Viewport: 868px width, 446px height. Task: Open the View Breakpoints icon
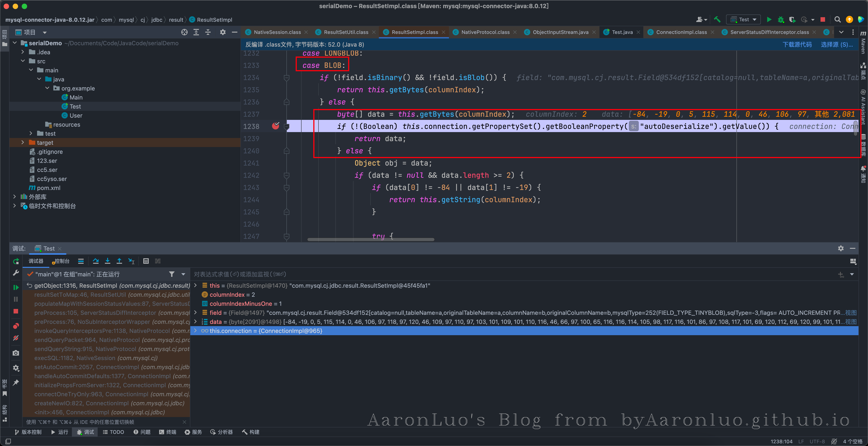(x=16, y=326)
